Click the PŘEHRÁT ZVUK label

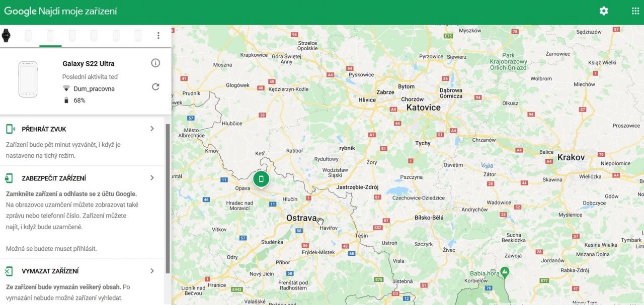coord(44,129)
